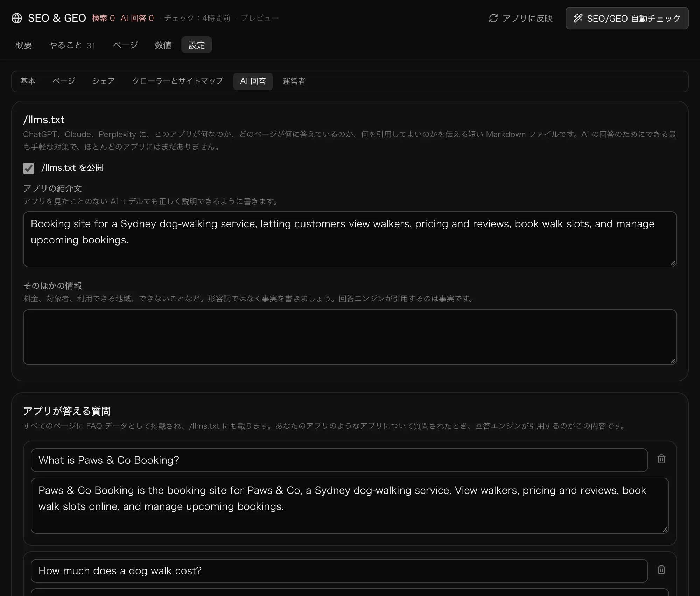Click the SEO/GEO 自動チェック button

point(627,18)
